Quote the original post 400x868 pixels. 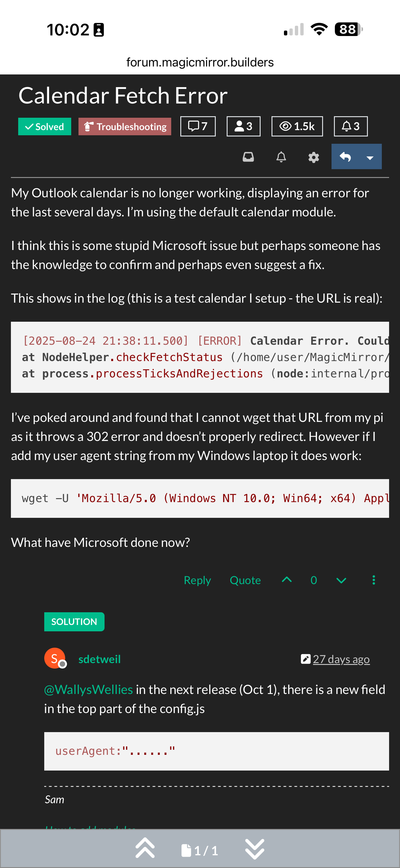tap(245, 580)
